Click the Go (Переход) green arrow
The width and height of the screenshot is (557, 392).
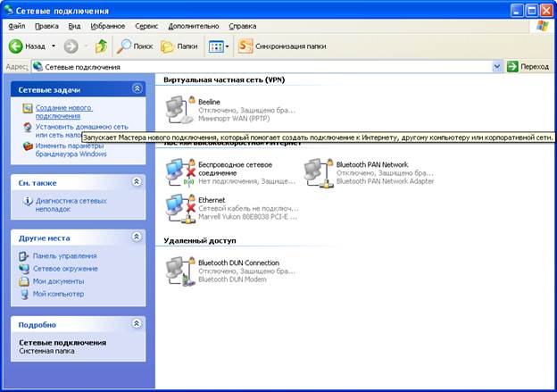(512, 66)
